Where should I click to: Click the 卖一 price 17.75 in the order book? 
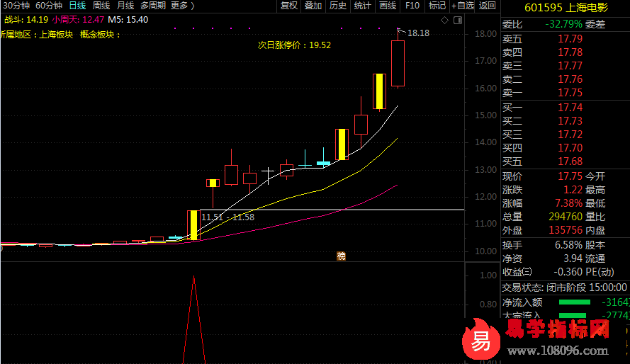click(x=570, y=93)
